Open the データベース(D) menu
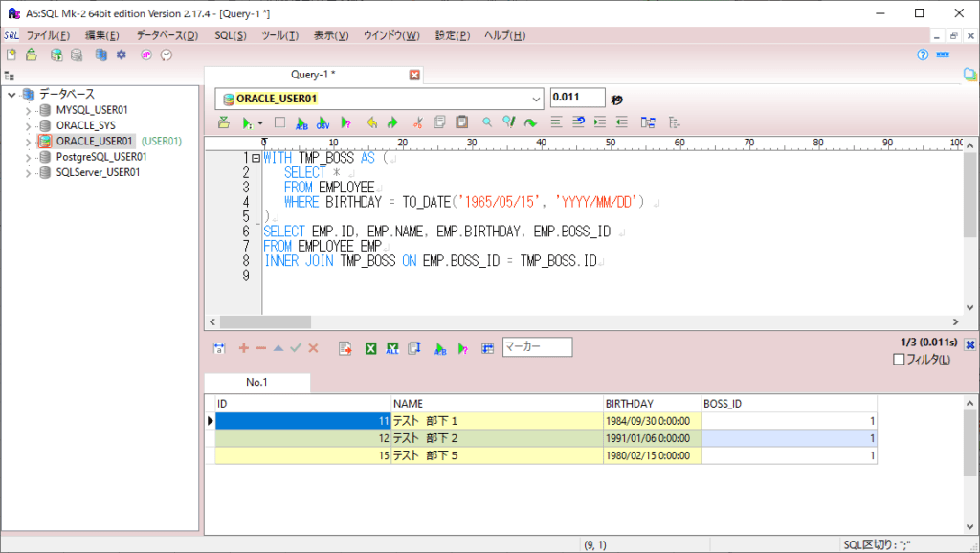The image size is (980, 553). (167, 35)
